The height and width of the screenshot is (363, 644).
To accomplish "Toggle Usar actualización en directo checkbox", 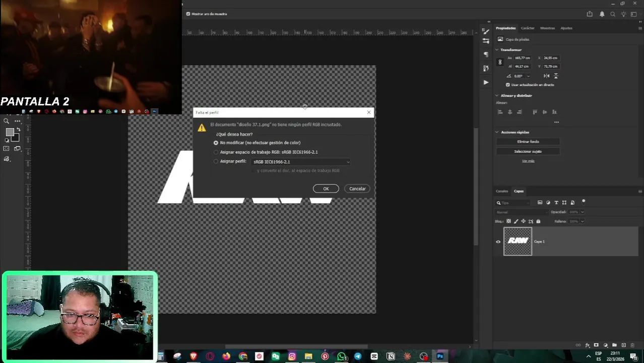I will pyautogui.click(x=508, y=85).
